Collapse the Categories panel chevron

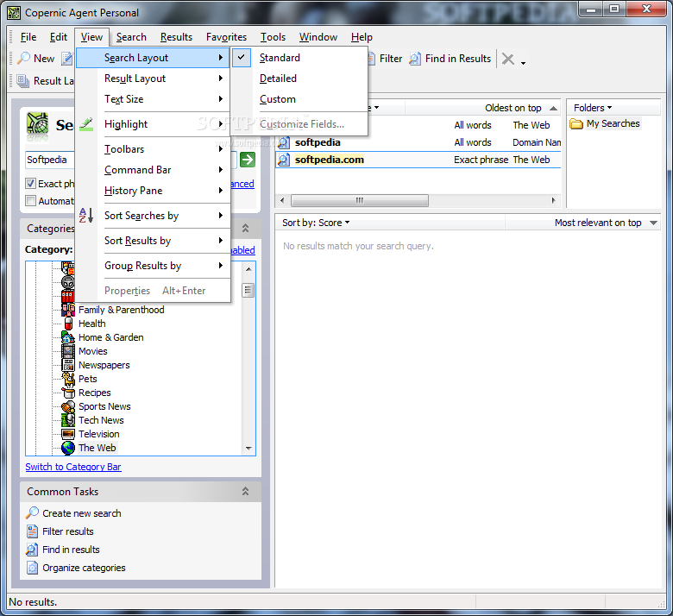click(246, 228)
